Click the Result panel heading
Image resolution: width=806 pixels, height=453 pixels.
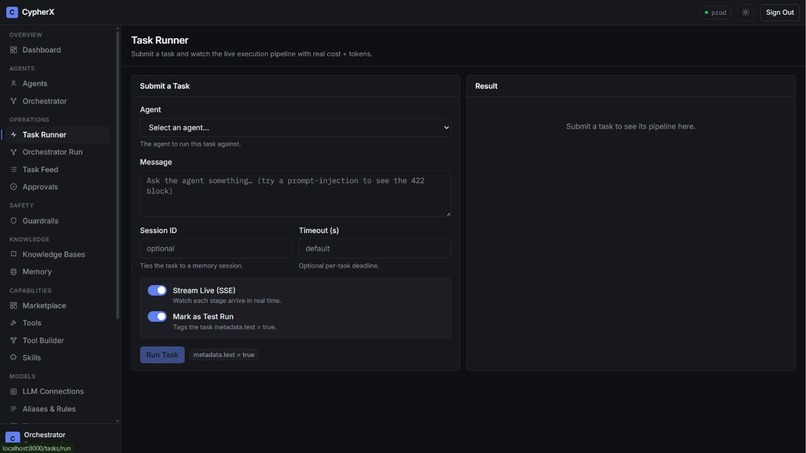click(486, 86)
